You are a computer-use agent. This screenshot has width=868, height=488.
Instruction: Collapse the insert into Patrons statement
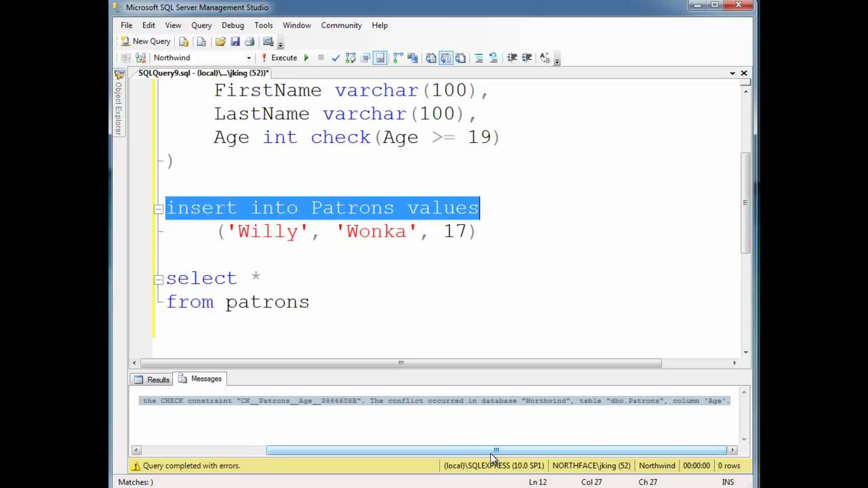[159, 209]
